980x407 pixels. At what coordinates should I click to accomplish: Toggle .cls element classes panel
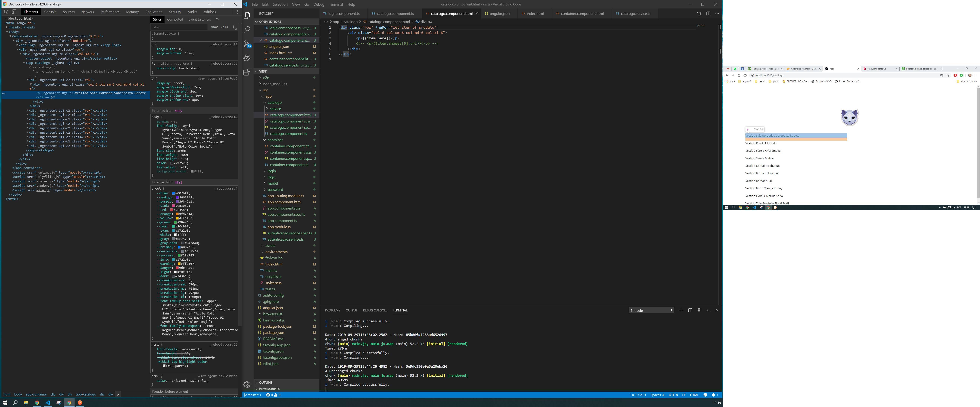pyautogui.click(x=225, y=27)
